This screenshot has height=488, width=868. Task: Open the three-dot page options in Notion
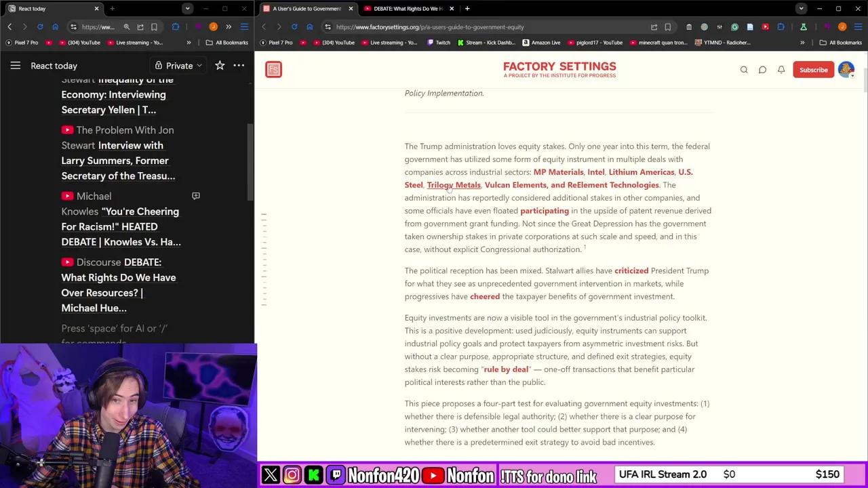click(x=239, y=66)
